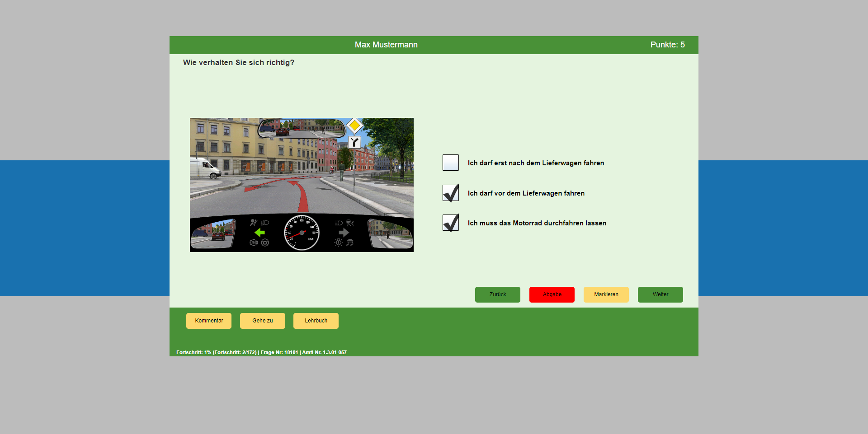This screenshot has height=434, width=868.
Task: Submit the test with red Abgabe button
Action: coord(552,294)
